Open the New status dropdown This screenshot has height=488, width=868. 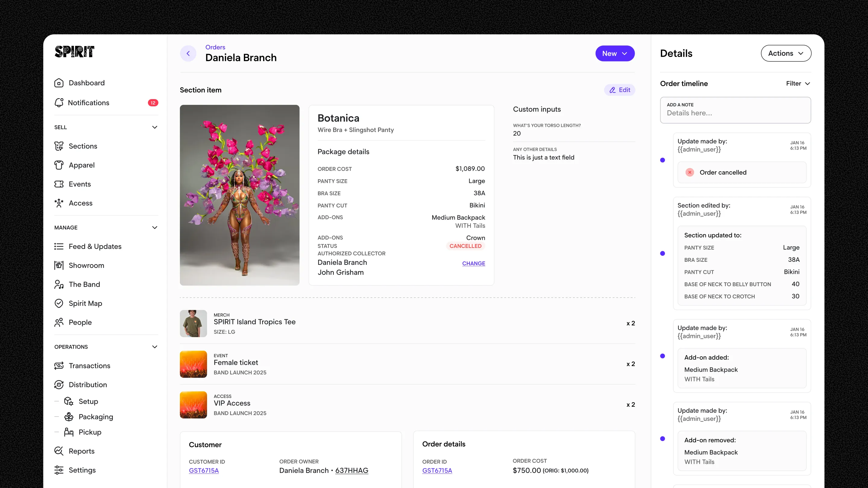click(x=615, y=54)
